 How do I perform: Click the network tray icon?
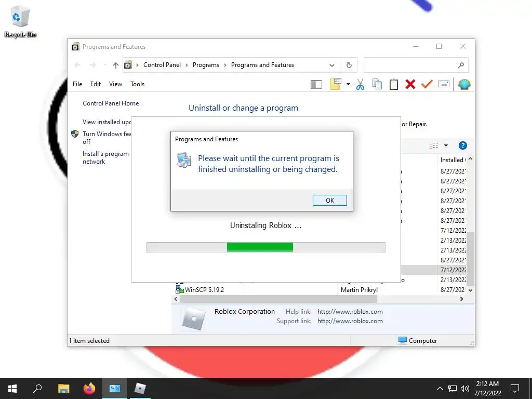453,389
